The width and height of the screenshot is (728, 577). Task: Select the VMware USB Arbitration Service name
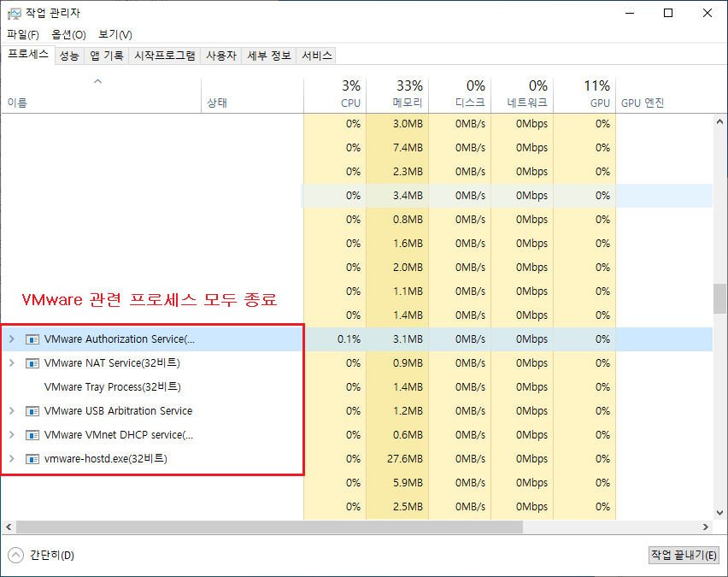click(118, 410)
